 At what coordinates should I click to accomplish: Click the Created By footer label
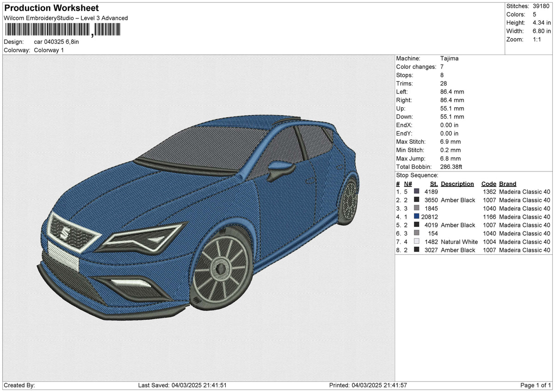tap(19, 385)
